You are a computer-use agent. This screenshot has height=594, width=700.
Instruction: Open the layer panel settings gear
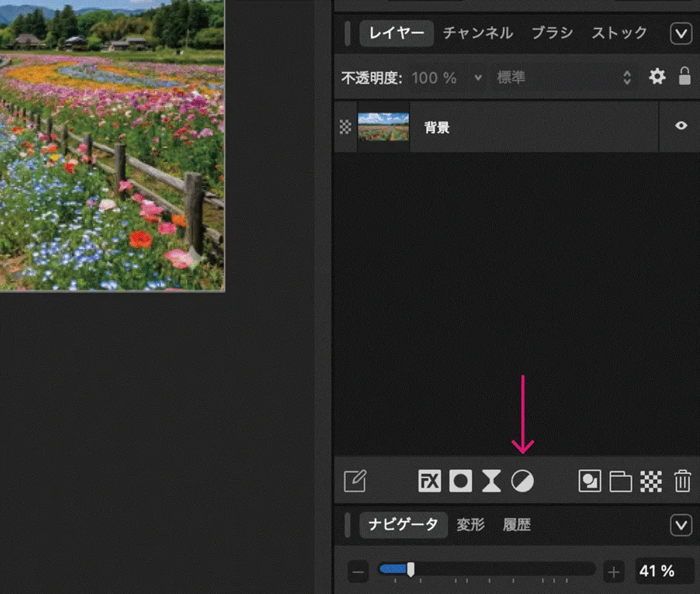657,77
